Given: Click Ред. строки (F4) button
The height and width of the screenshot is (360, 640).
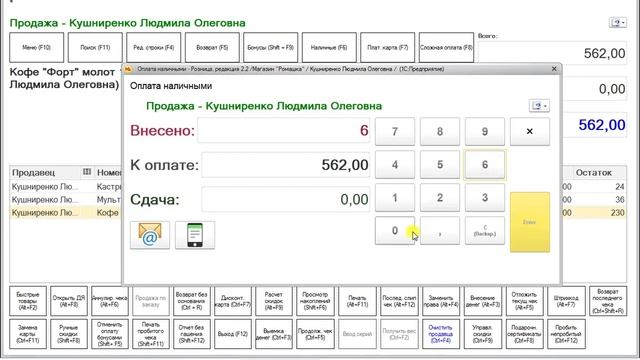Looking at the screenshot, I should coord(153,47).
